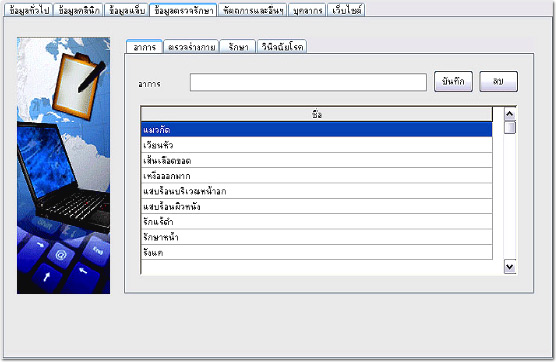The height and width of the screenshot is (362, 556).
Task: Focus the อาการ text input field
Action: tap(308, 82)
